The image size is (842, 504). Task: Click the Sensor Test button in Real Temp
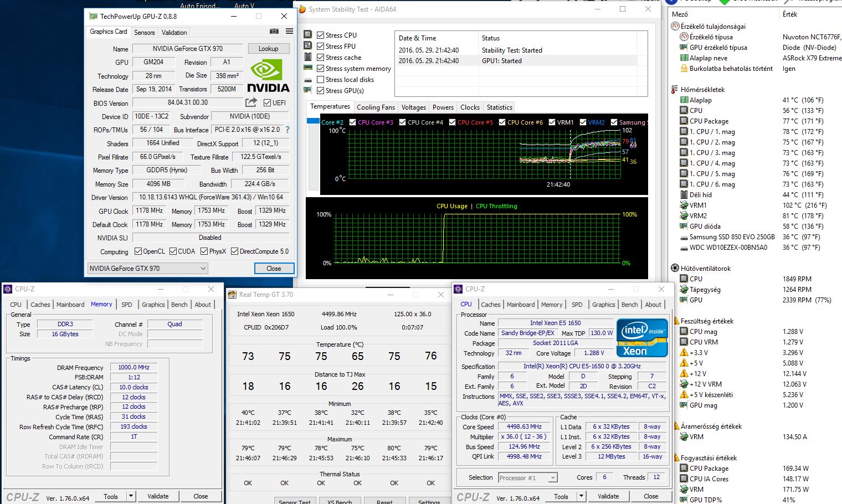(x=295, y=501)
